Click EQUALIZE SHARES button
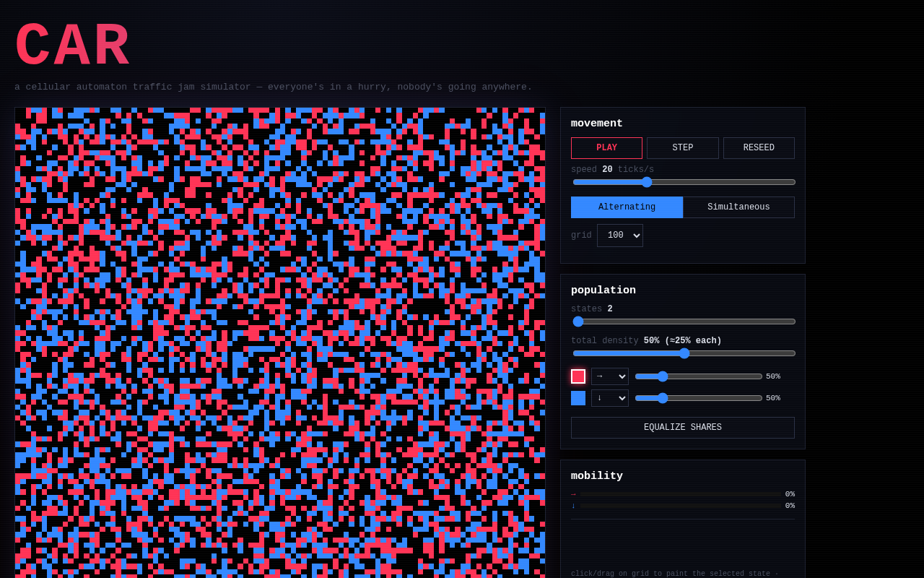This screenshot has width=924, height=578. [683, 428]
